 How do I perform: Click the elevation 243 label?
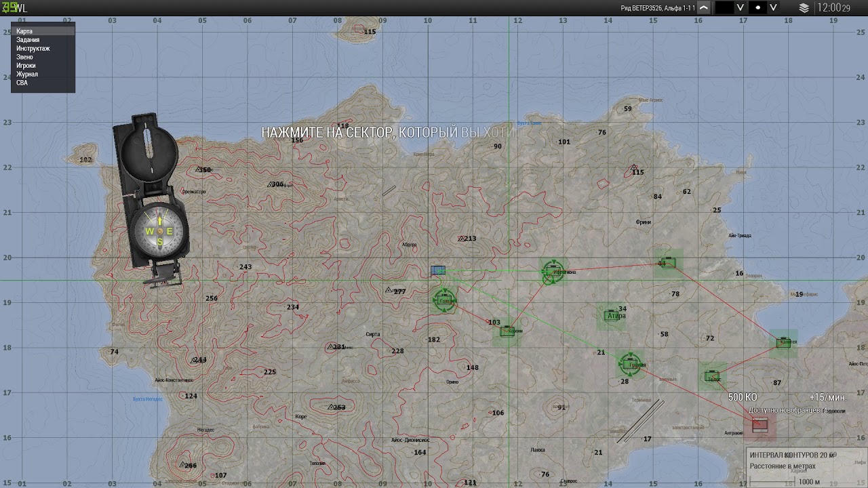click(x=245, y=267)
